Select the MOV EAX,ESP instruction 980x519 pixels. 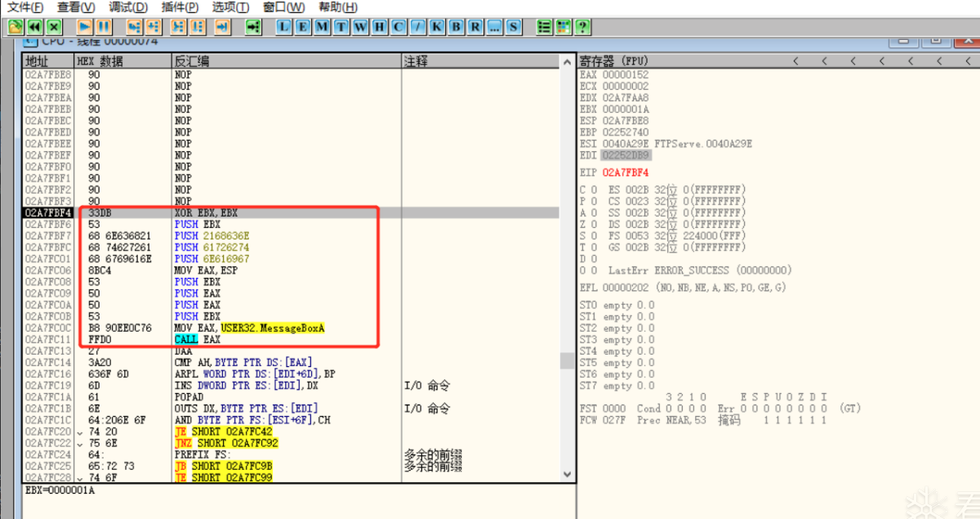[206, 270]
